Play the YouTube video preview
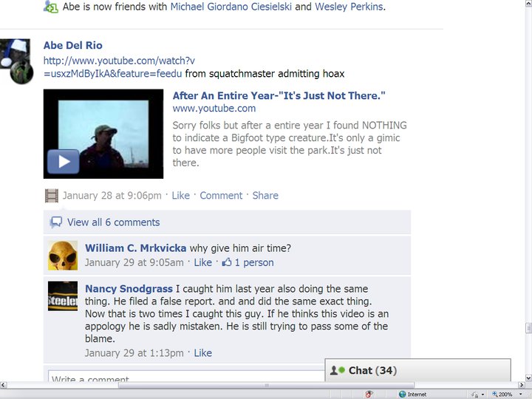This screenshot has height=399, width=532. (64, 162)
